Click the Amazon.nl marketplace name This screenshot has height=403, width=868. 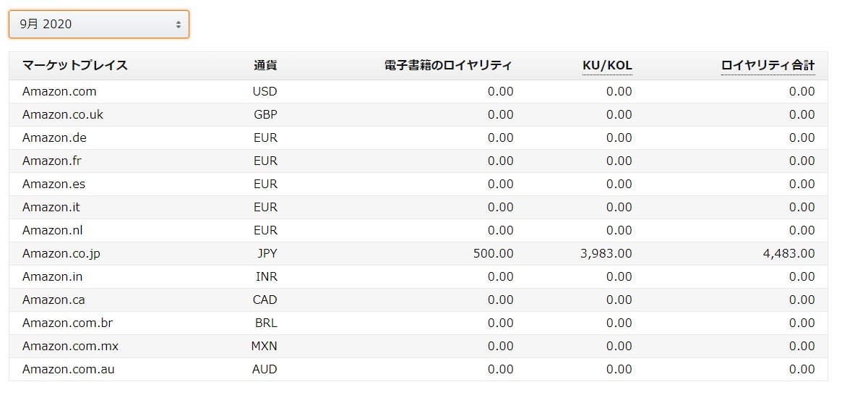click(x=52, y=230)
